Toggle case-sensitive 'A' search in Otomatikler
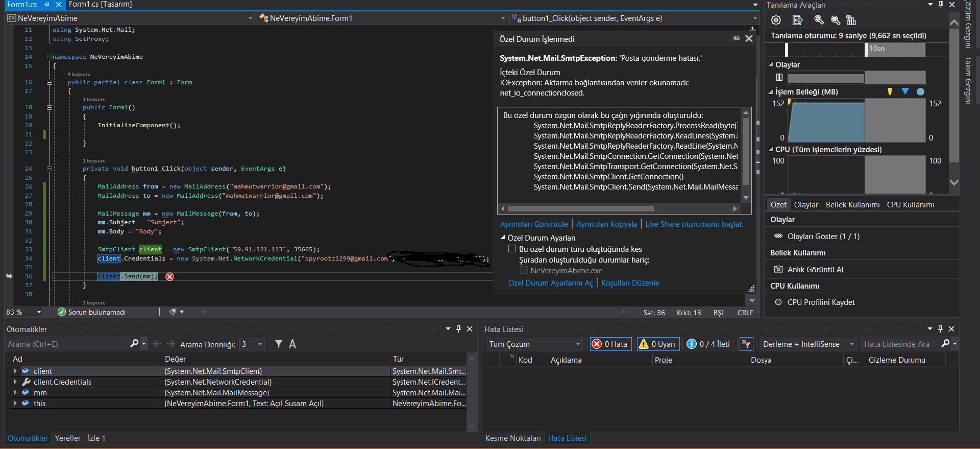 point(292,344)
